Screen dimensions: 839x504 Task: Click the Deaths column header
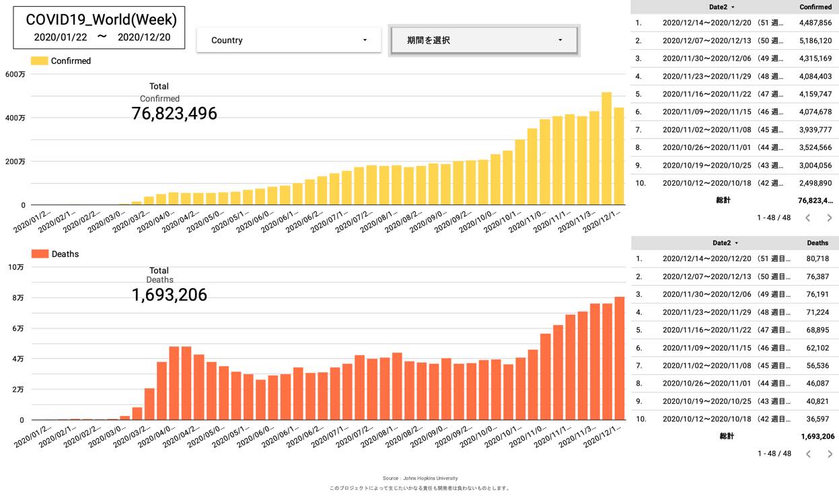click(817, 243)
